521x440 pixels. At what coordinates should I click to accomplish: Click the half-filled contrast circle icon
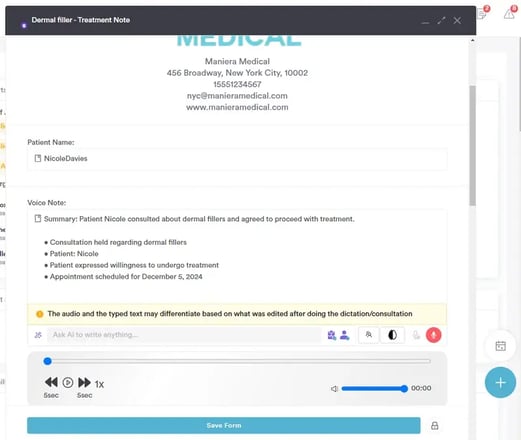tap(392, 335)
